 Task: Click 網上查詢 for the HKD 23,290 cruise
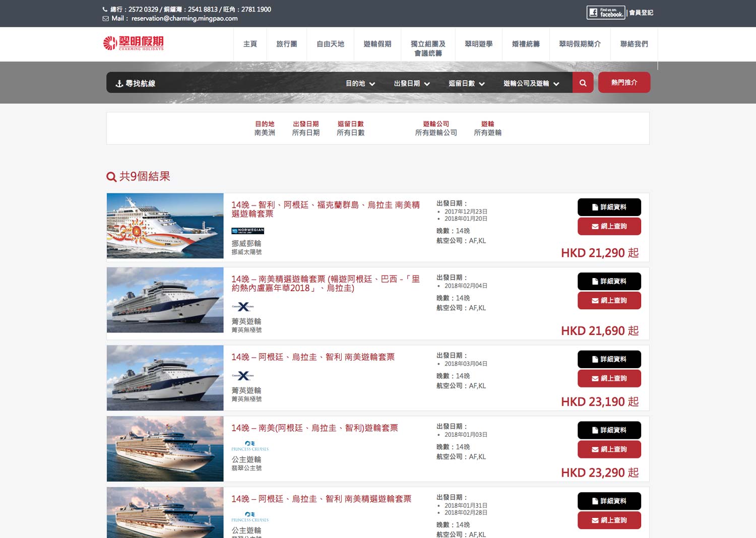coord(609,449)
